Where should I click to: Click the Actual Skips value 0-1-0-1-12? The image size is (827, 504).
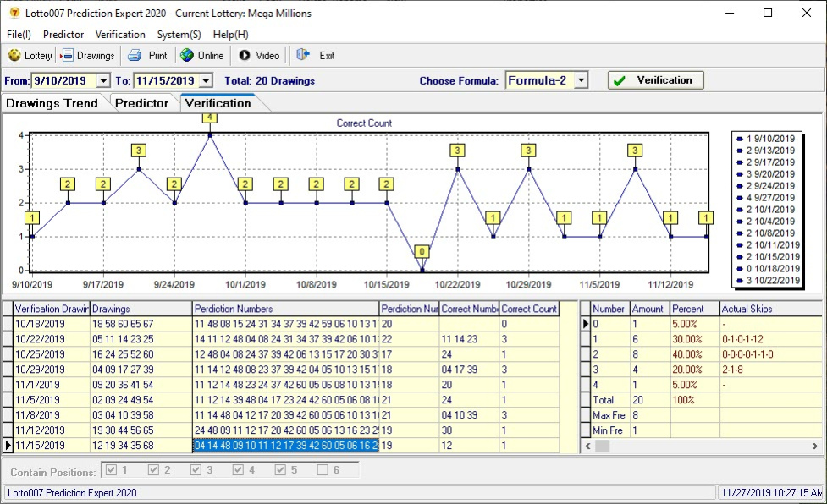tap(742, 339)
